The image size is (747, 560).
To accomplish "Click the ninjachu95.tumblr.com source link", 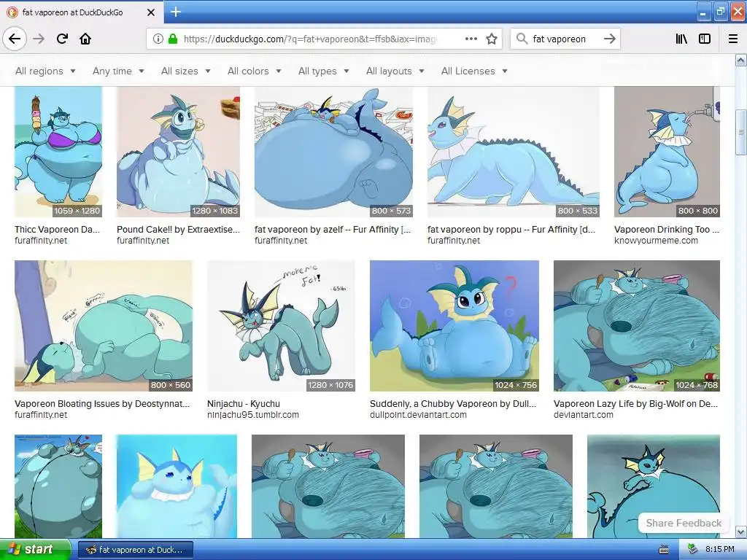I will tap(253, 415).
